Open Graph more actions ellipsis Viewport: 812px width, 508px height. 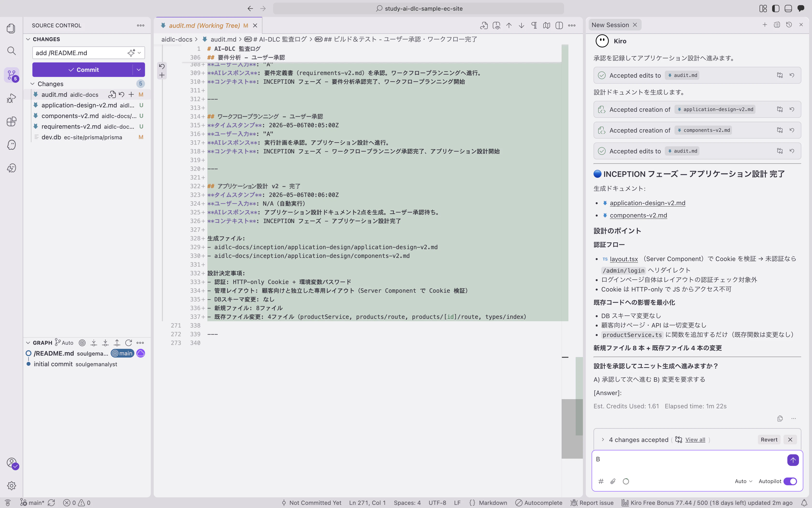click(140, 343)
